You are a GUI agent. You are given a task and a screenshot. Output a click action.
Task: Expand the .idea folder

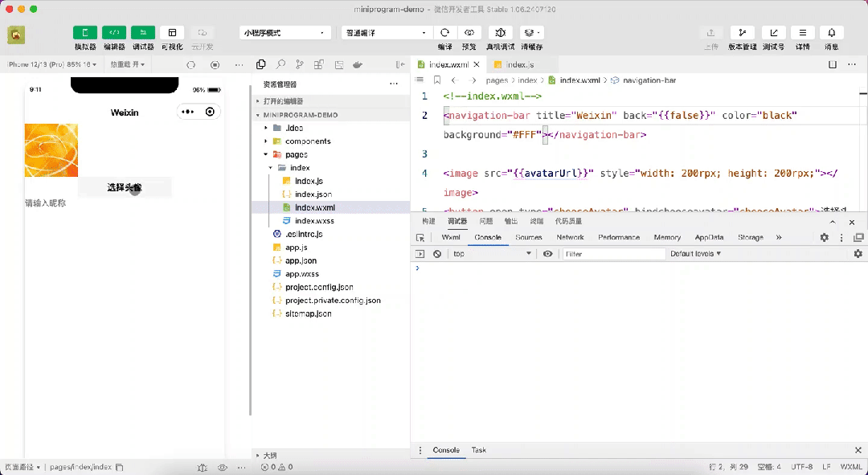tap(330, 128)
